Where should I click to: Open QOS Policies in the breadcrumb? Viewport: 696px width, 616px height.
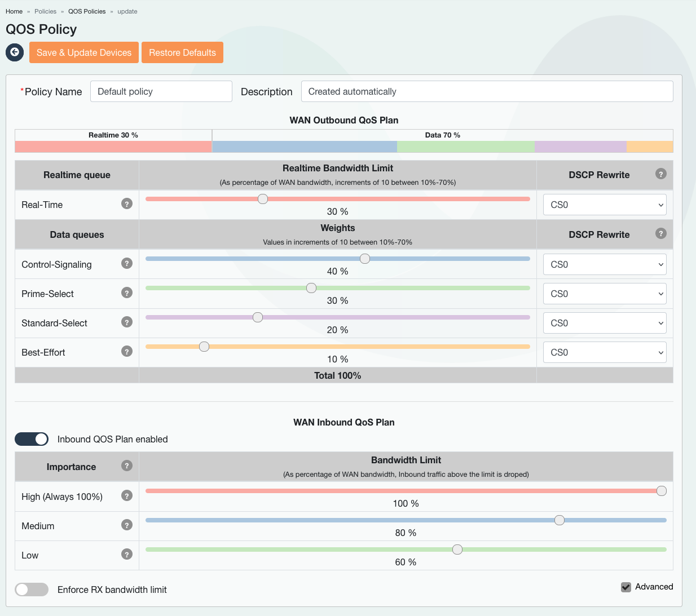(x=87, y=11)
